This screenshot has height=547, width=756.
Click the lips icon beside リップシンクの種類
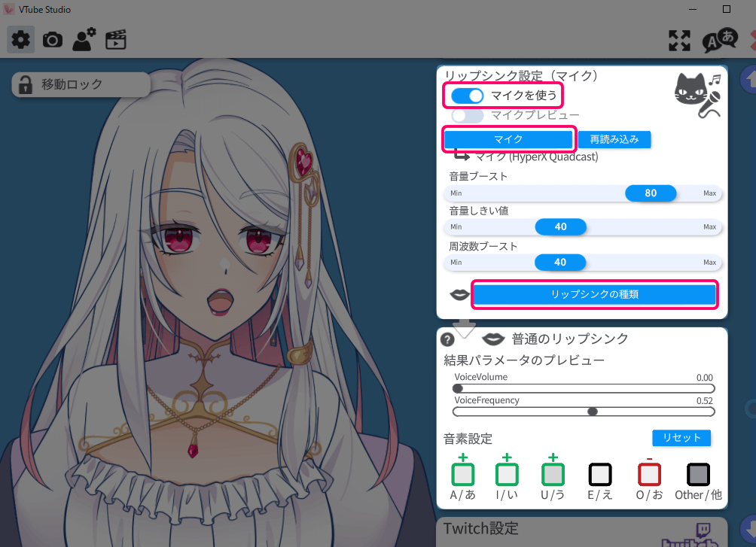coord(459,294)
